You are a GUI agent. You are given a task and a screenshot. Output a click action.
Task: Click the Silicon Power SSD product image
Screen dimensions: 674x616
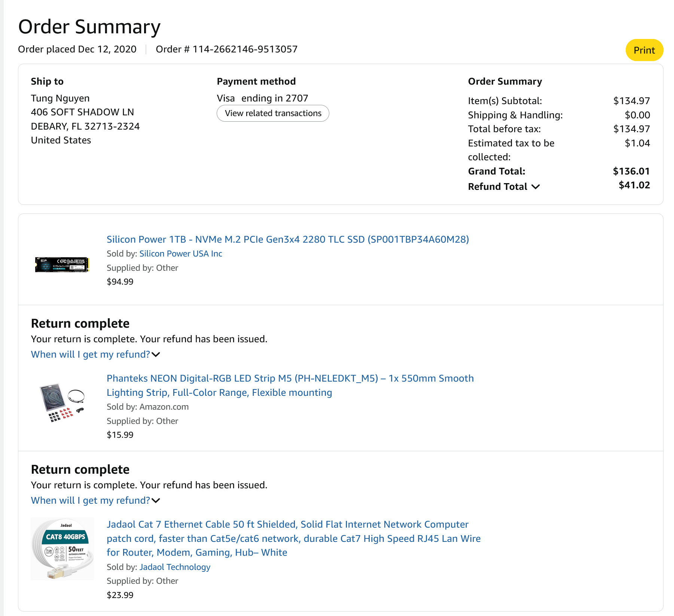click(62, 264)
